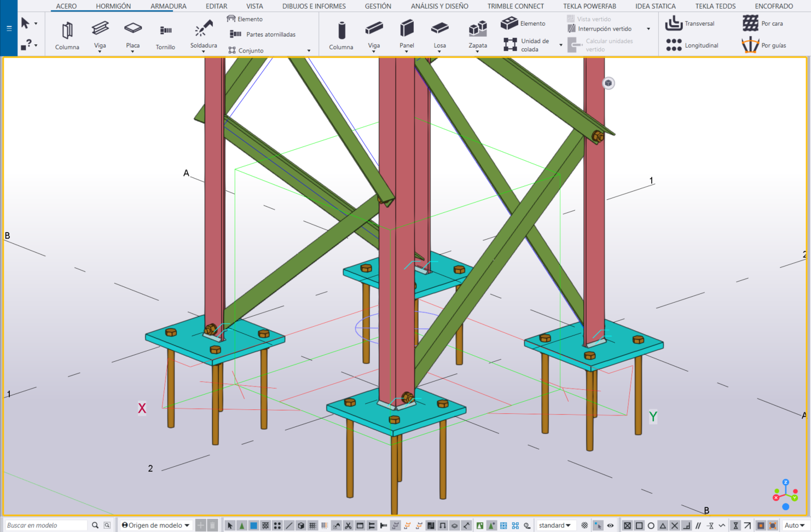Click the Buscar en modelo search field
This screenshot has width=811, height=532.
point(46,525)
